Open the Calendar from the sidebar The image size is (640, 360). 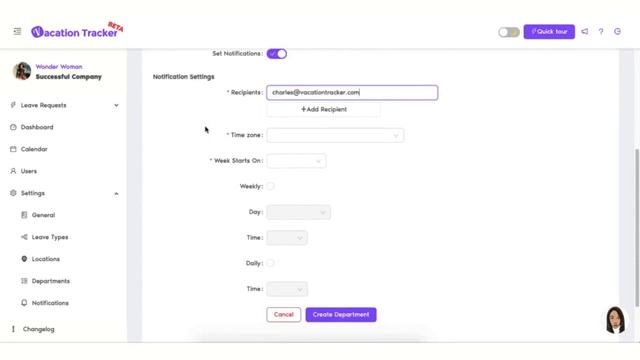point(34,149)
